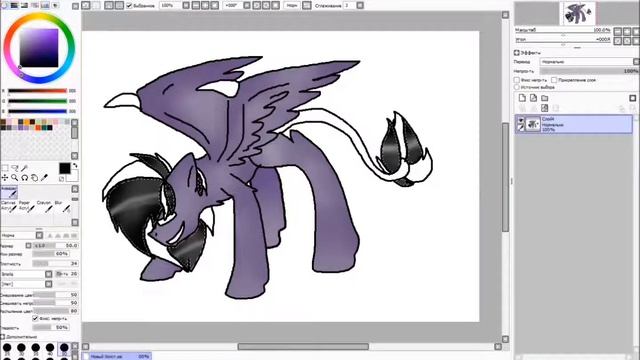Image resolution: width=640 pixels, height=360 pixels.
Task: Select the Paper Acryl brush
Action: coord(27,206)
